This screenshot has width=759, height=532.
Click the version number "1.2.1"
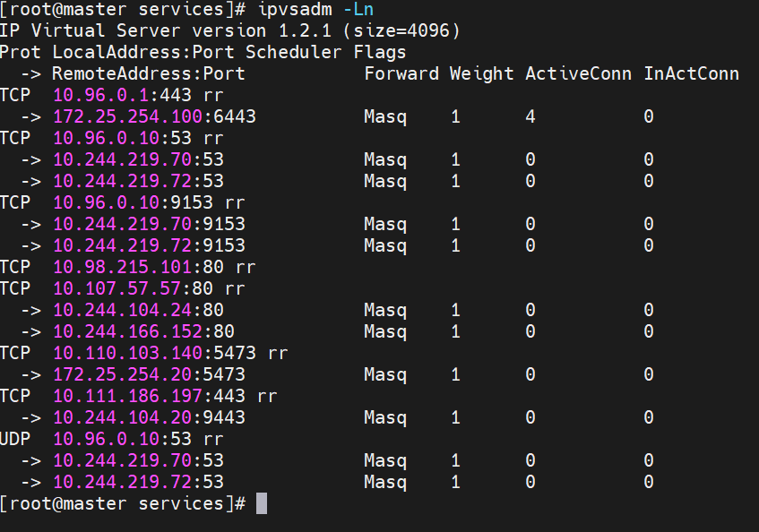[305, 30]
